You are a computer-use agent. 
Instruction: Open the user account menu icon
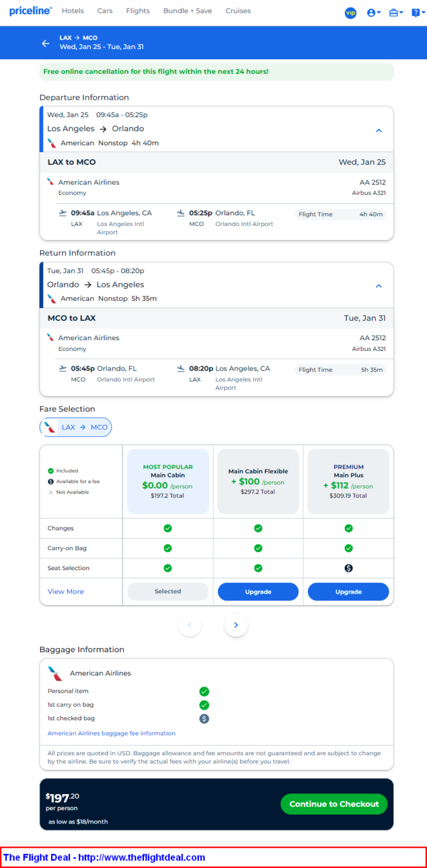[x=373, y=13]
